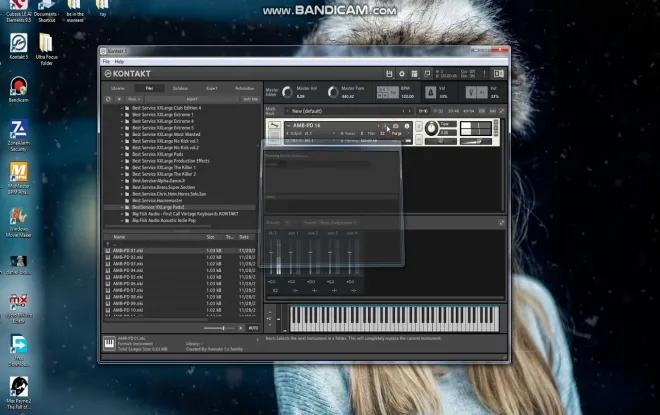The image size is (660, 415).
Task: Click the piano instrument icon in the info pane
Action: [x=109, y=343]
